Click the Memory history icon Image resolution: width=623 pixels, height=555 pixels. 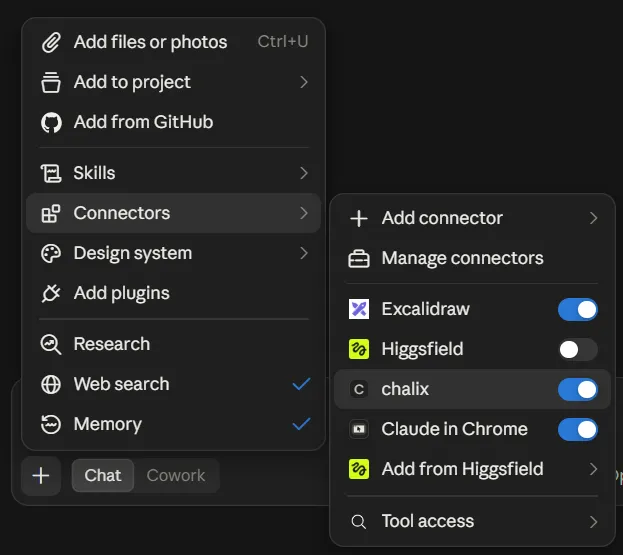[x=51, y=424]
